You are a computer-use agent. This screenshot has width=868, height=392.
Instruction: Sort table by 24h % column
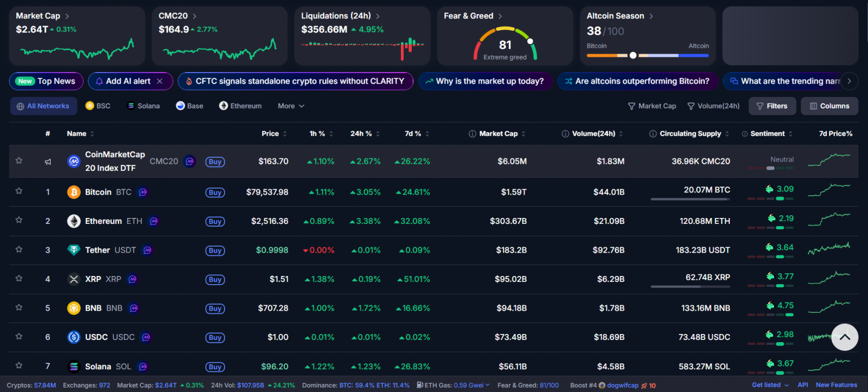pos(365,134)
